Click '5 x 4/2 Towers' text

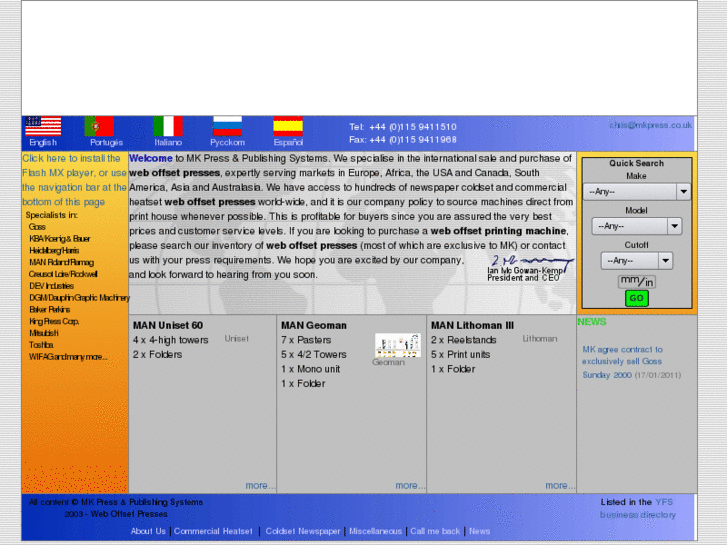click(x=314, y=354)
